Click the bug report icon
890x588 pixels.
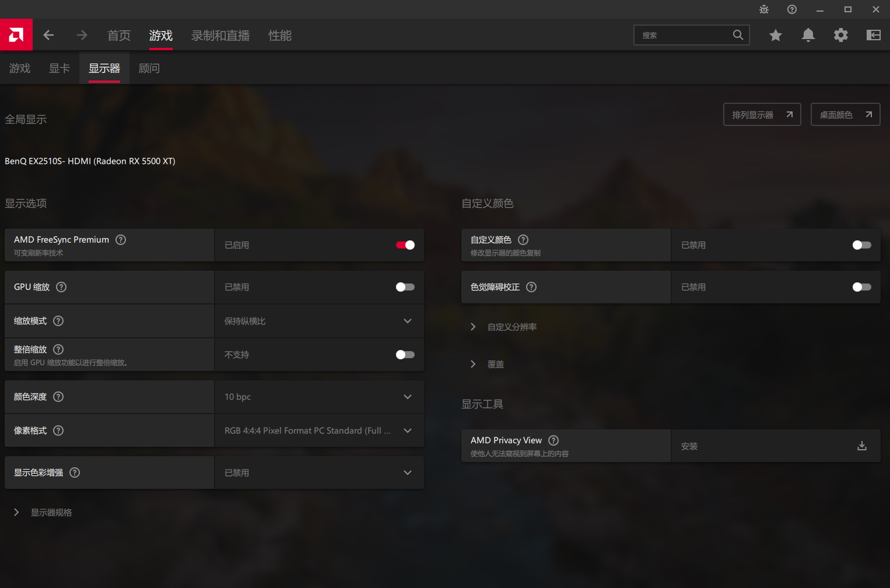pos(764,9)
